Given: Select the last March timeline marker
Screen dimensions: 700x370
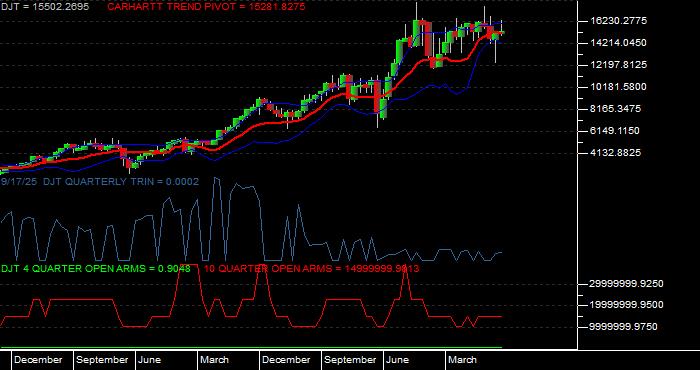Looking at the screenshot, I should coord(462,360).
